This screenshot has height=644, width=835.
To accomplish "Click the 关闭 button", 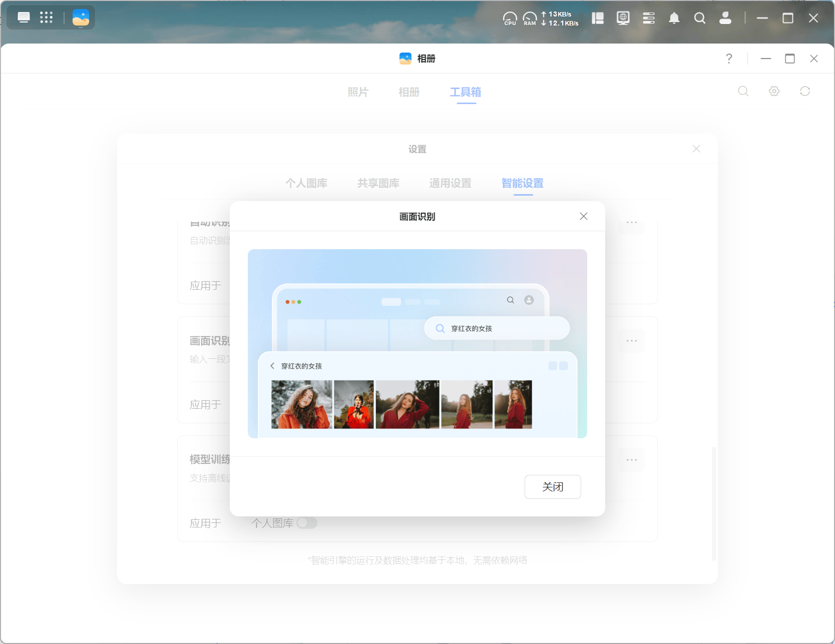I will tap(553, 487).
